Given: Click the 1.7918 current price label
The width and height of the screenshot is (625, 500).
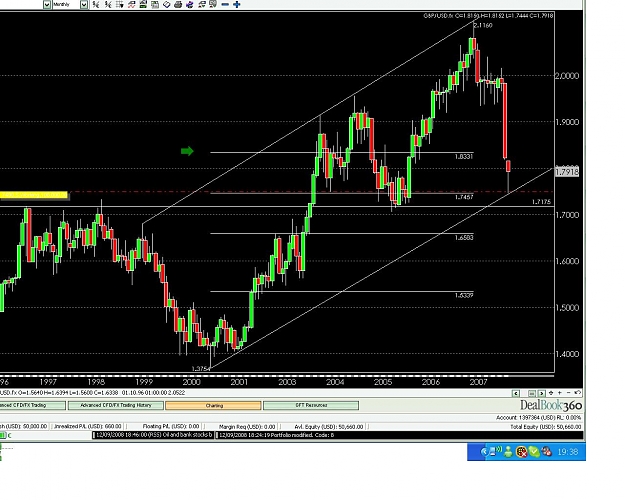Looking at the screenshot, I should tap(567, 172).
